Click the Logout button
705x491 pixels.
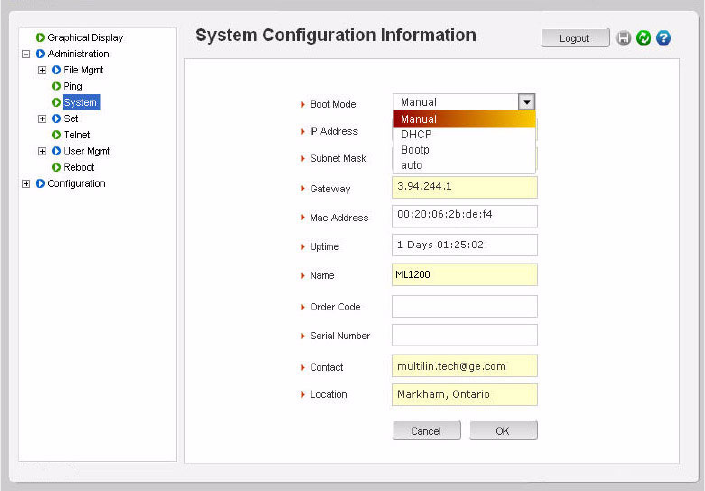pos(575,38)
